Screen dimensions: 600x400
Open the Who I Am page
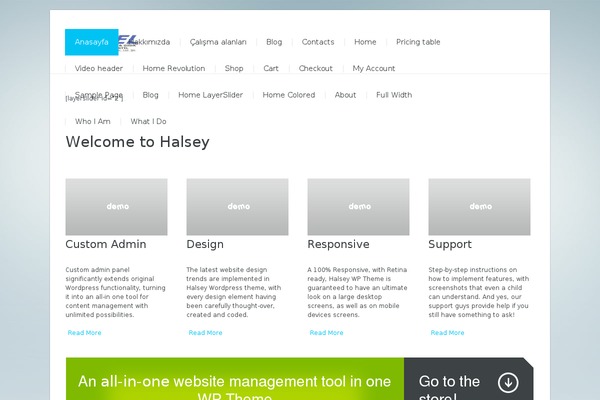point(93,121)
